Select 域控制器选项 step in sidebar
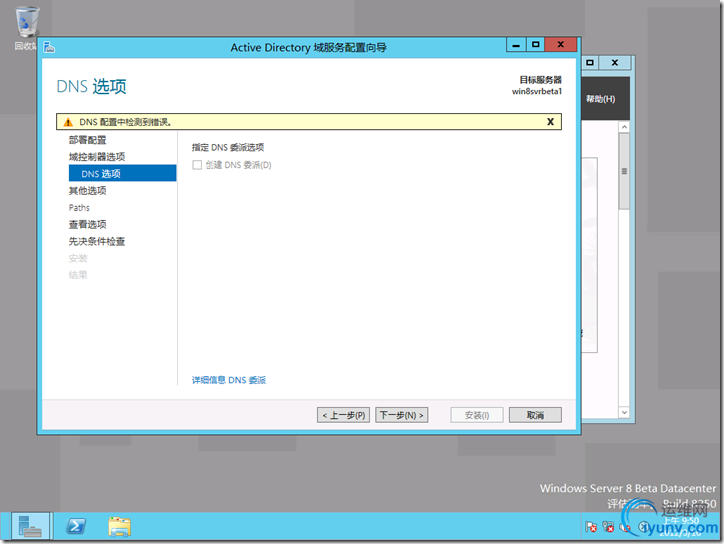The height and width of the screenshot is (544, 724). coord(97,157)
